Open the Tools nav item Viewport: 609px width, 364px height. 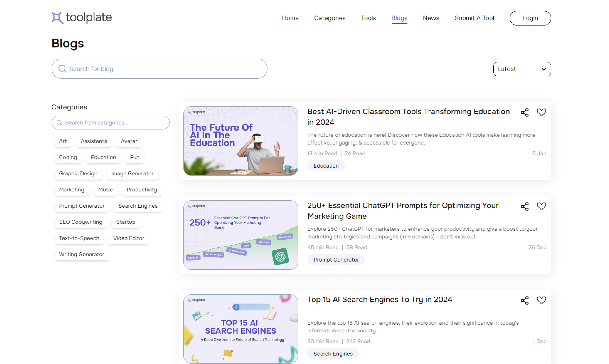368,18
